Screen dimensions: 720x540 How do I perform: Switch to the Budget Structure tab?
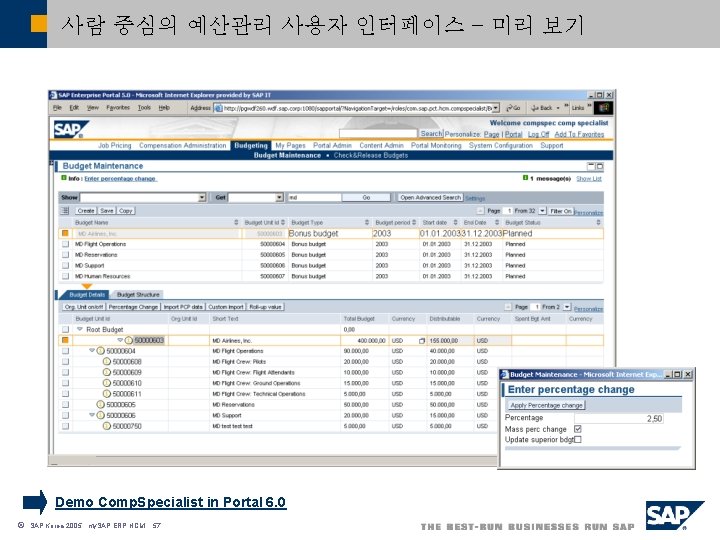pyautogui.click(x=138, y=295)
